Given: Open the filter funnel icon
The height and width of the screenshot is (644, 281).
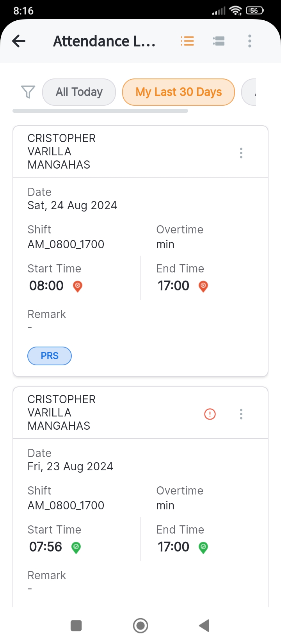Looking at the screenshot, I should [28, 92].
